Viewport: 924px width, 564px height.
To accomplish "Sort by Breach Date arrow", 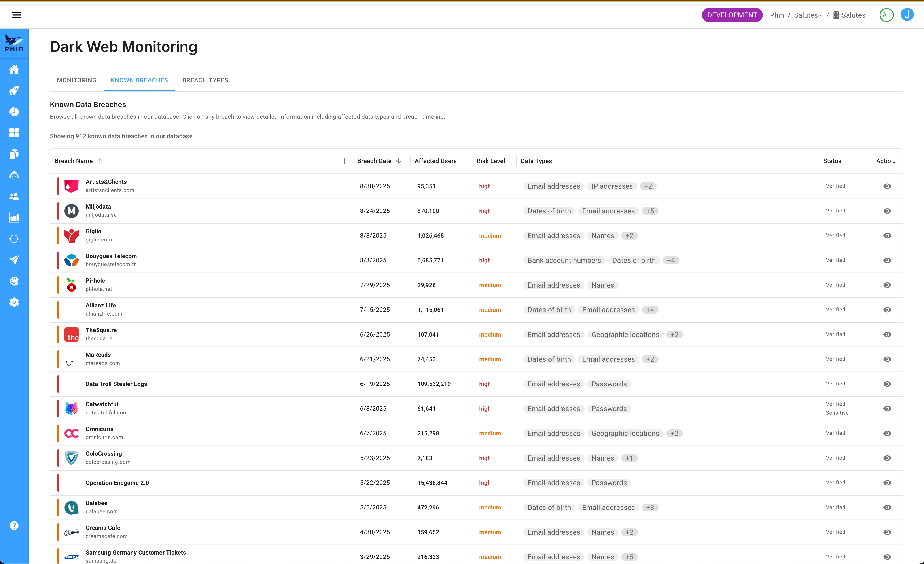I will click(x=399, y=161).
